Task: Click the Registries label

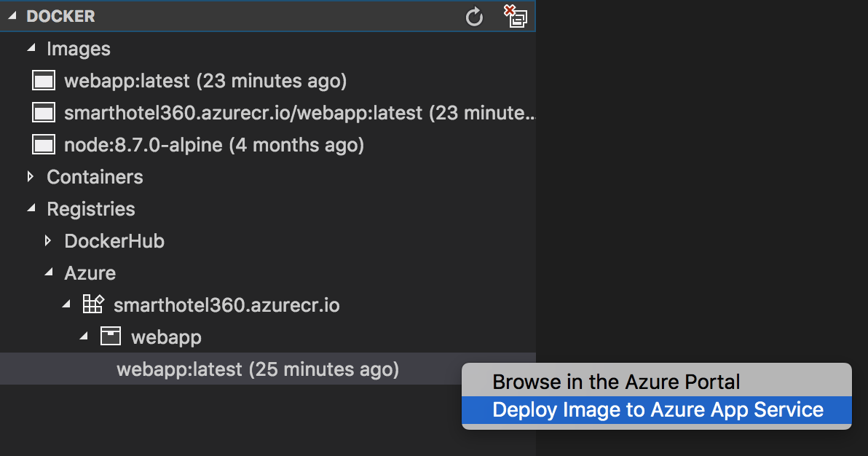Action: click(91, 210)
